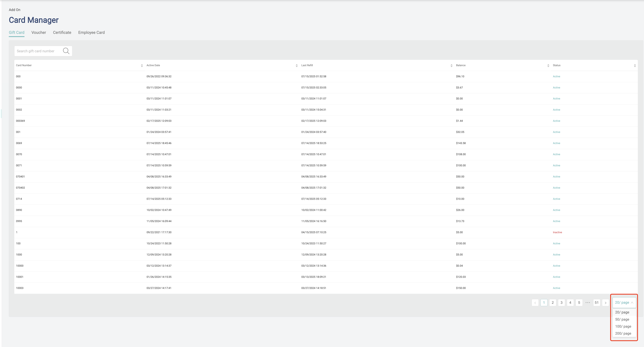Select card number 1000
Image resolution: width=644 pixels, height=347 pixels.
(x=19, y=254)
